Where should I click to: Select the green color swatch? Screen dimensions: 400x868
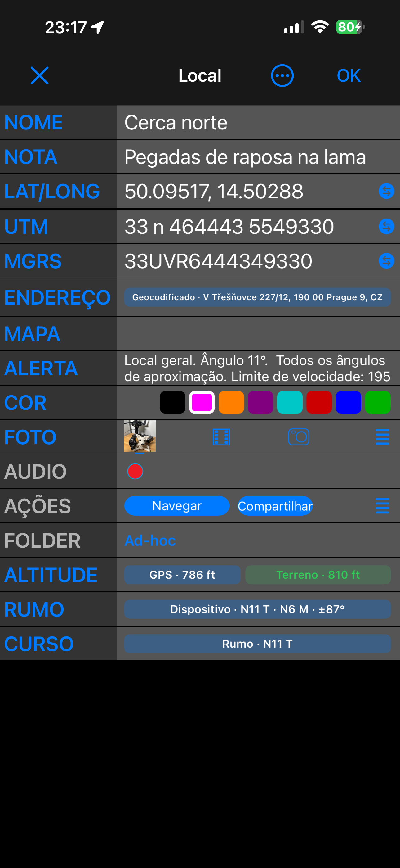pos(378,402)
